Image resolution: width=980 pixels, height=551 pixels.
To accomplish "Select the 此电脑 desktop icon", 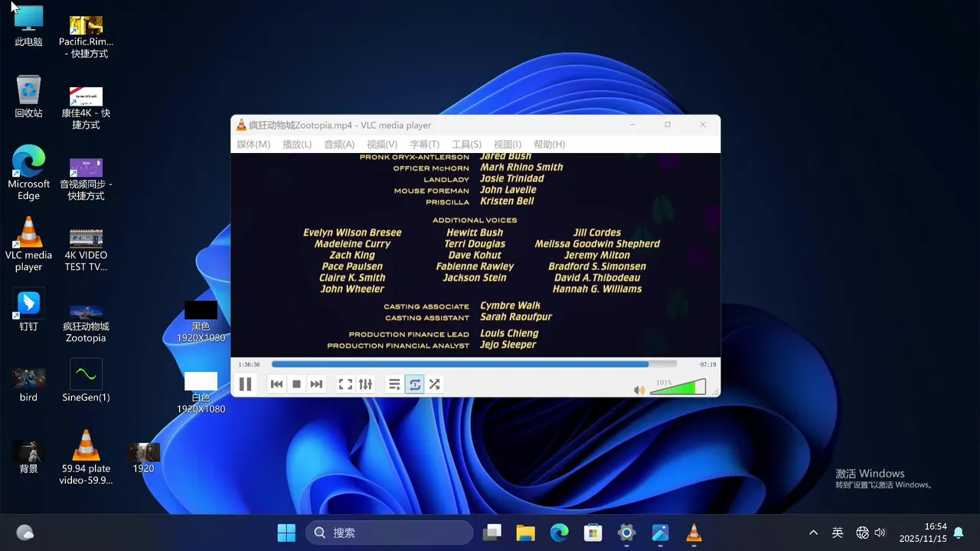I will point(28,26).
